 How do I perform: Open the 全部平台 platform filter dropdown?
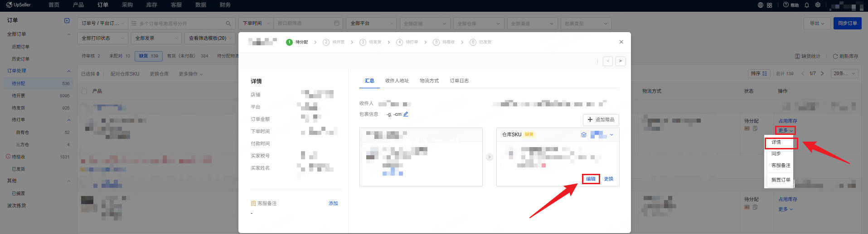[x=372, y=23]
